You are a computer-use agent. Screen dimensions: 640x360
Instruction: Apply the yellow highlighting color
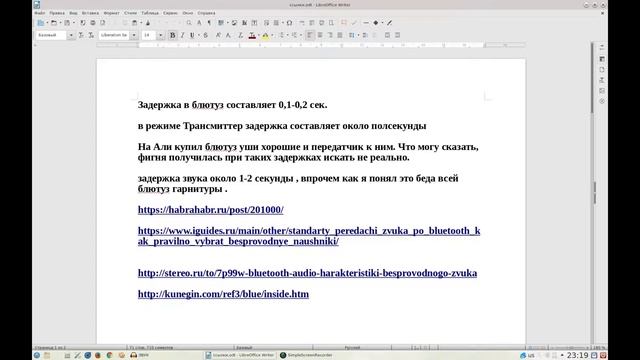265,35
